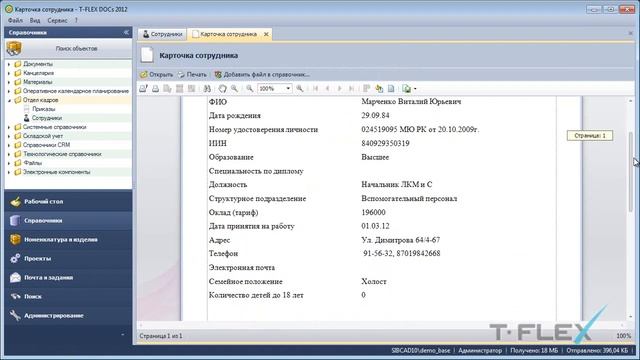This screenshot has height=360, width=640.
Task: Go to next page of preview
Action: coord(339,89)
